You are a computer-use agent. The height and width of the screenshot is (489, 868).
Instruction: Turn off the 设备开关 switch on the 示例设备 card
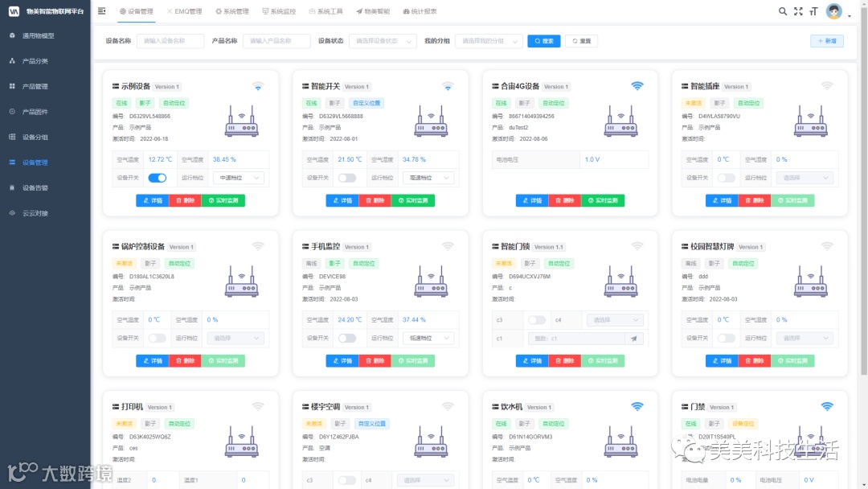(x=158, y=178)
